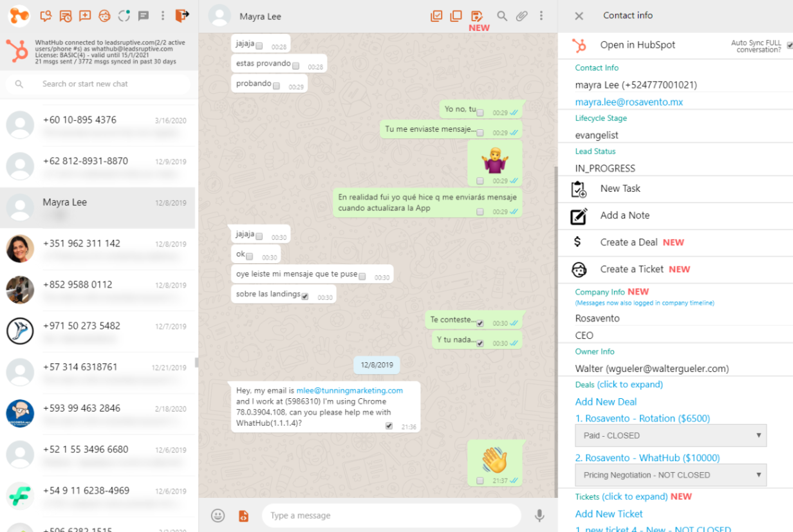Close the Contact info panel
Viewport: 793px width, 532px height.
579,16
